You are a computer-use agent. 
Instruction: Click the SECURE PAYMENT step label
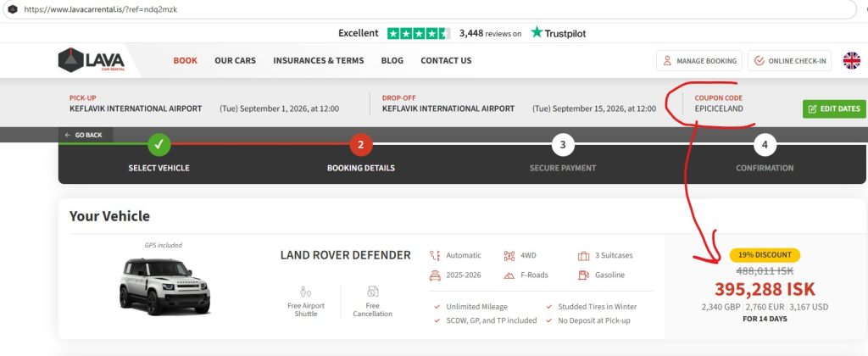coord(563,168)
